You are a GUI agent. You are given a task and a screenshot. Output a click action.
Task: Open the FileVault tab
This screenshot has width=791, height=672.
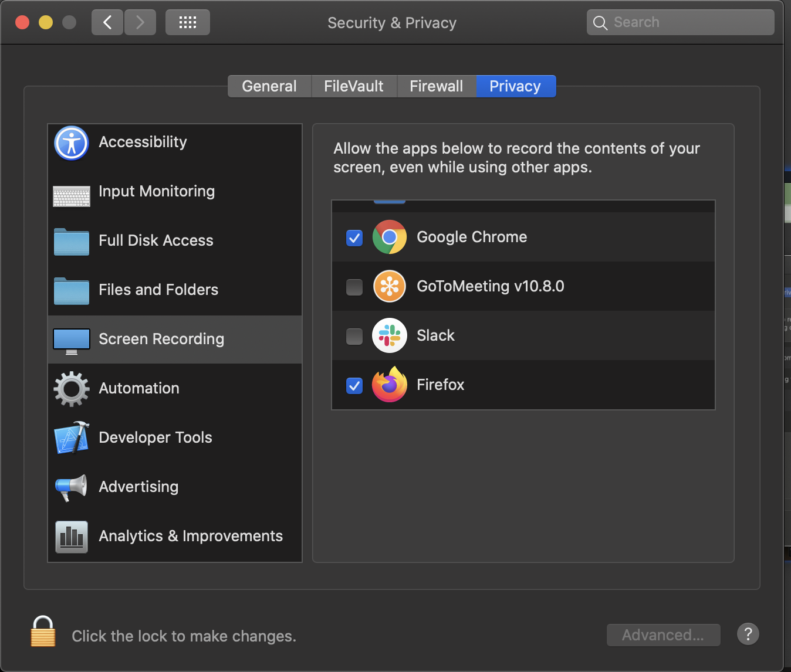tap(353, 86)
